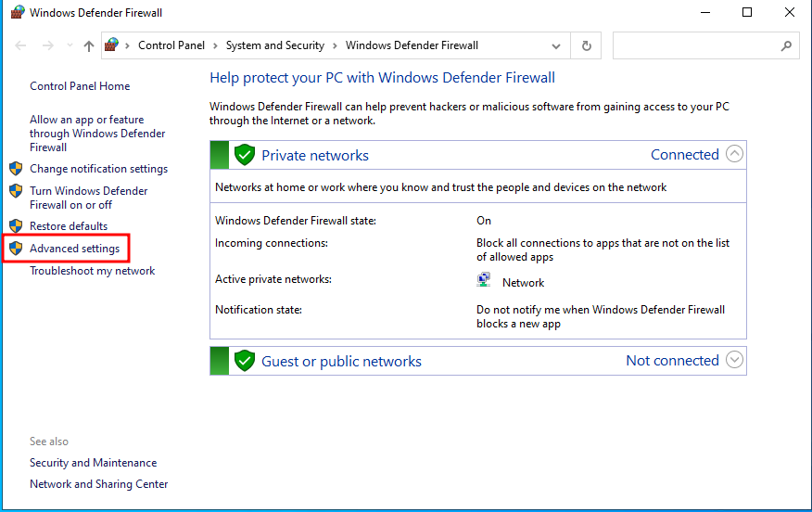Open Change notification settings
812x512 pixels.
[x=98, y=169]
